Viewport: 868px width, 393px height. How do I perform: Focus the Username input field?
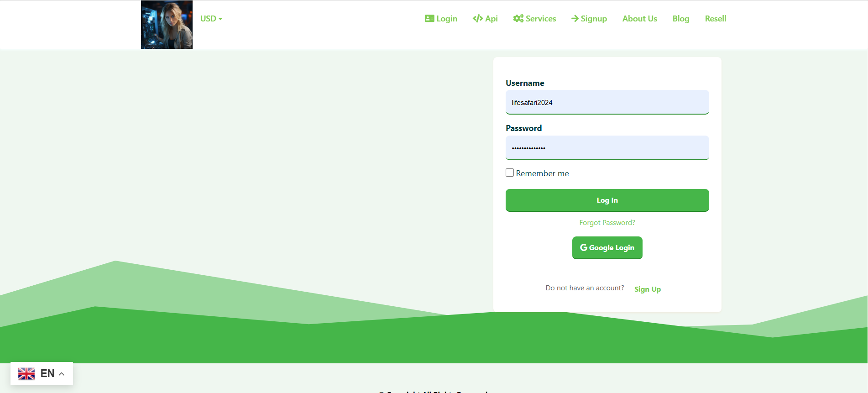tap(607, 102)
